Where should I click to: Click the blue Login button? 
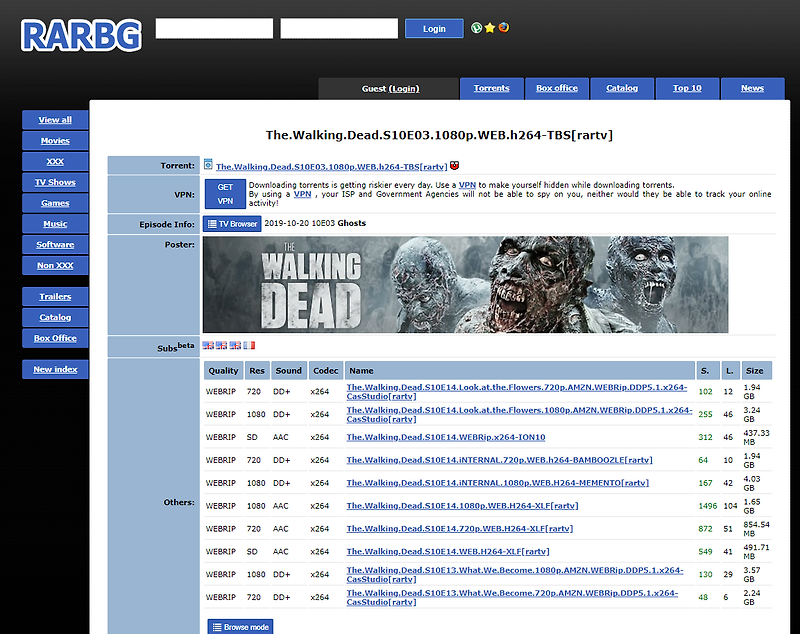pos(434,29)
